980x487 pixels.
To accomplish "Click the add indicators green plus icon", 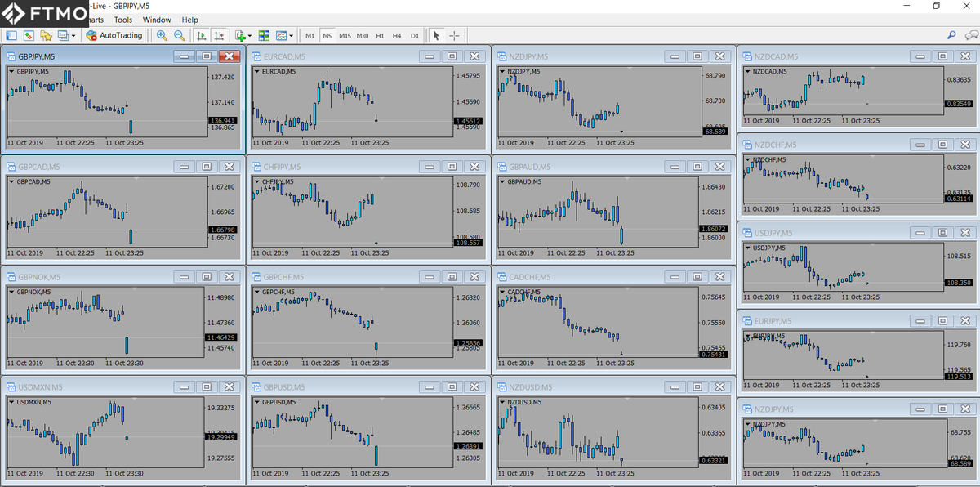I will click(x=240, y=35).
